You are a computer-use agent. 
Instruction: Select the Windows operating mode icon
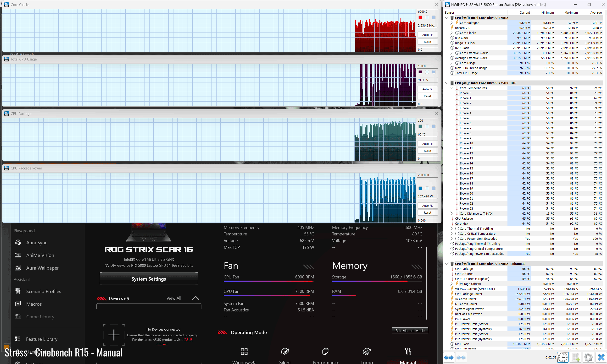(244, 352)
